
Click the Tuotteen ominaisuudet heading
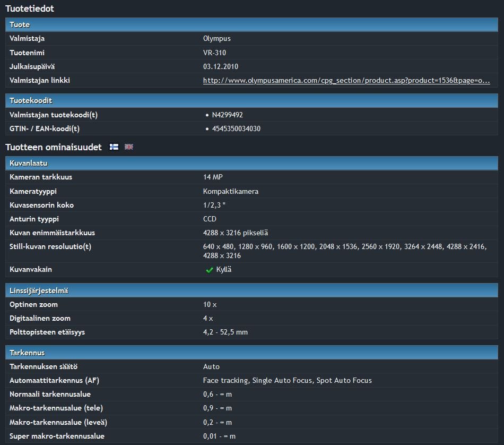point(54,147)
